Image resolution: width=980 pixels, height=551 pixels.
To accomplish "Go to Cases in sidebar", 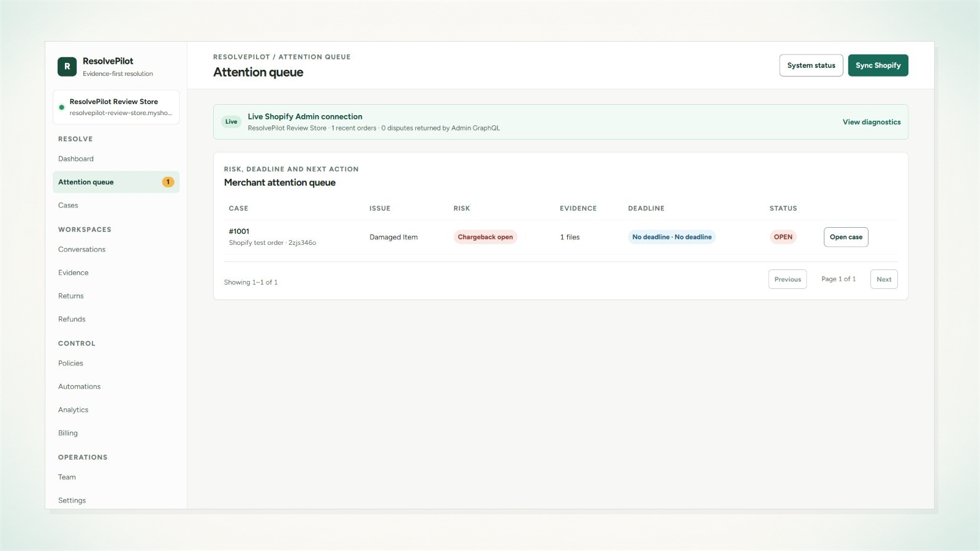I will 68,205.
